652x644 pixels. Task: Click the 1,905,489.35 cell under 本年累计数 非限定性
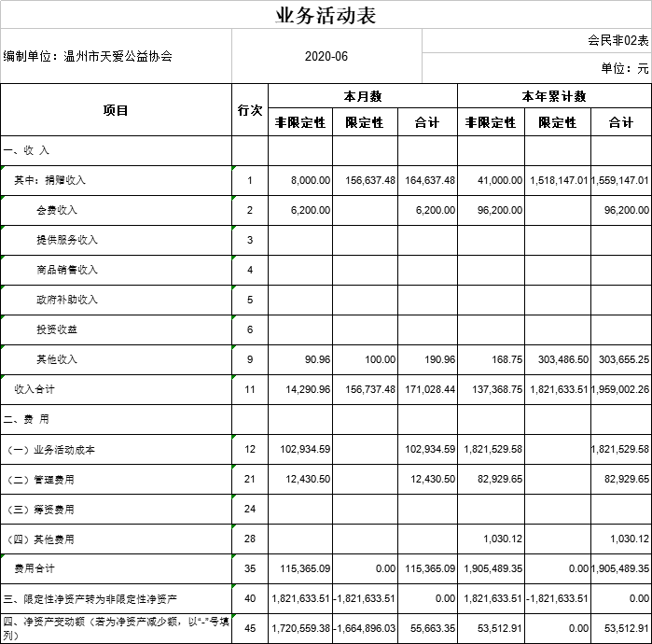click(x=492, y=568)
